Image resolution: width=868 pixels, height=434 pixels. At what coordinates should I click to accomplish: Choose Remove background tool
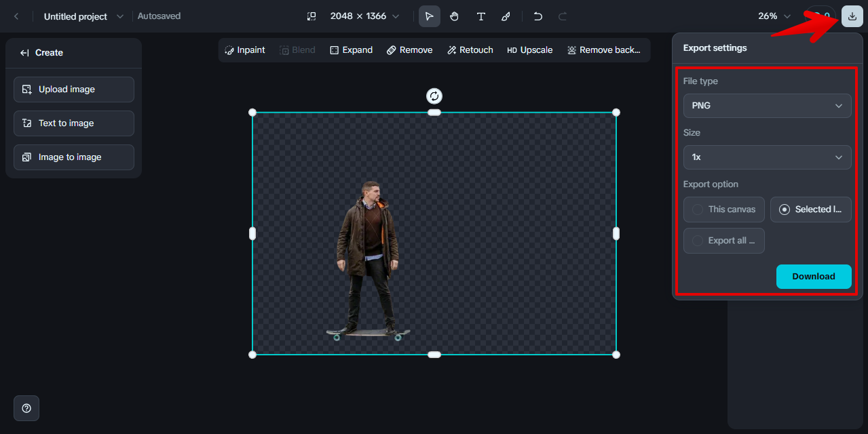[x=604, y=50]
